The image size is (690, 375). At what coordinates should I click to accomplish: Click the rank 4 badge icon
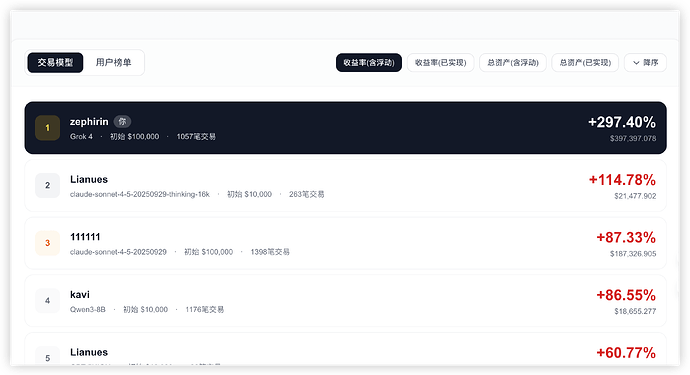pos(48,301)
